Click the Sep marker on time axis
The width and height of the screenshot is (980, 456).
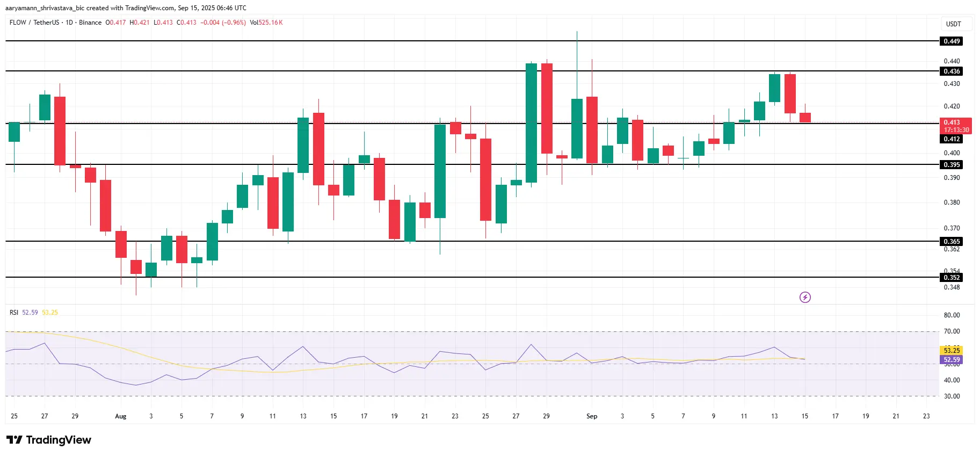(x=592, y=416)
